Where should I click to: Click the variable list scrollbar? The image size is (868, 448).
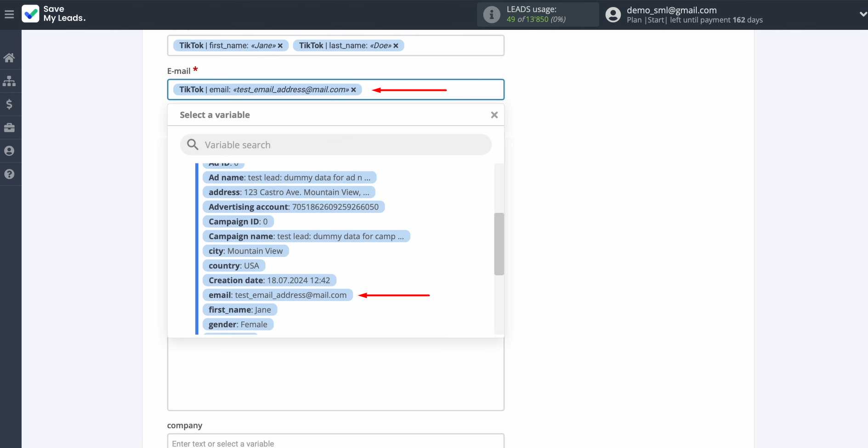499,244
